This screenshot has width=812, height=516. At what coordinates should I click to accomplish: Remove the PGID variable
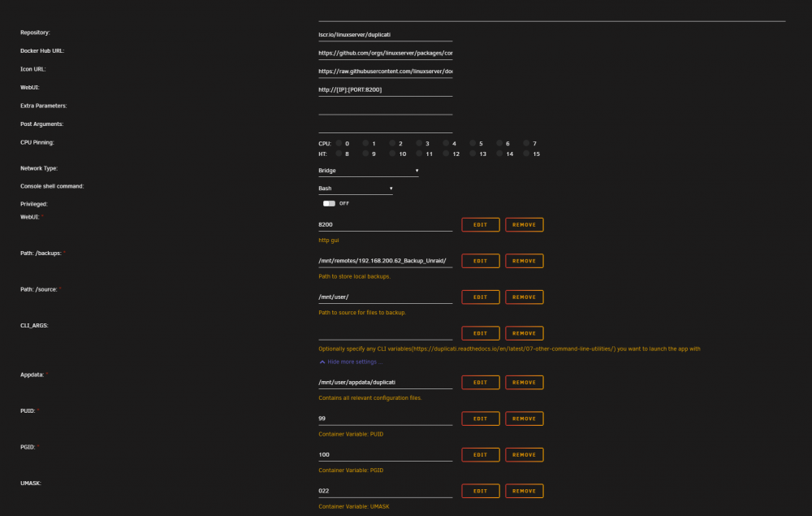pyautogui.click(x=524, y=455)
